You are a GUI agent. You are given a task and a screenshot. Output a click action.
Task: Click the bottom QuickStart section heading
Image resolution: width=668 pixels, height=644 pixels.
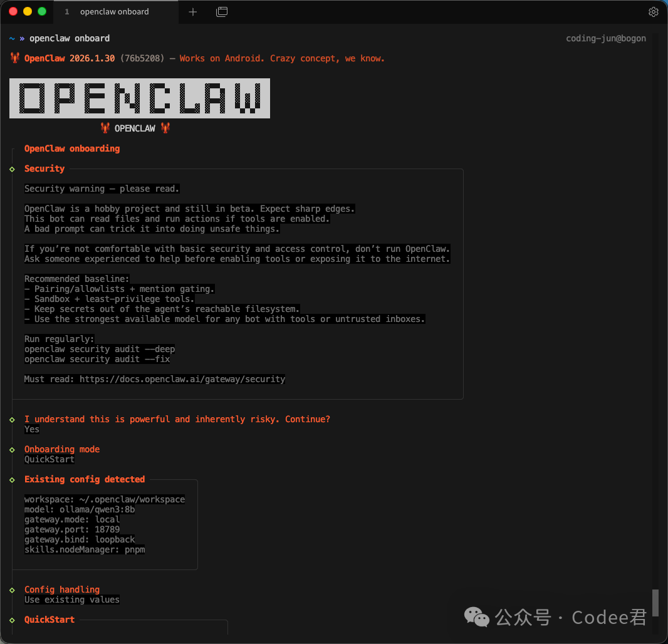click(x=50, y=620)
